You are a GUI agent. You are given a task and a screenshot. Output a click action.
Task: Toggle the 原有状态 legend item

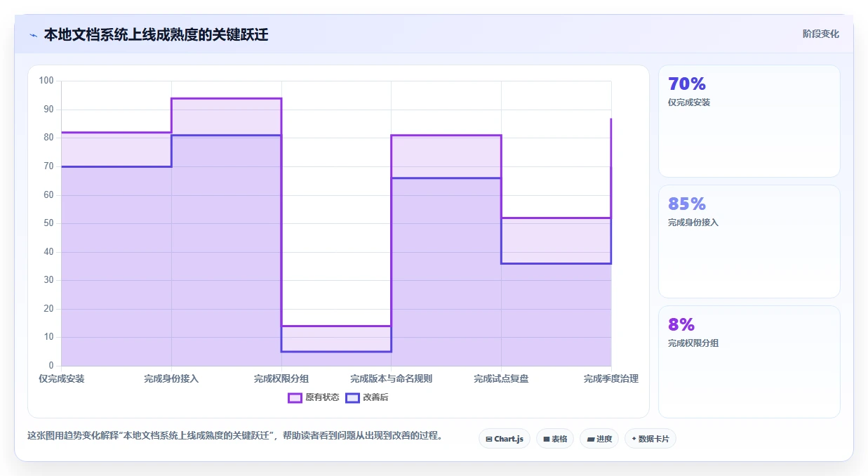pos(314,397)
